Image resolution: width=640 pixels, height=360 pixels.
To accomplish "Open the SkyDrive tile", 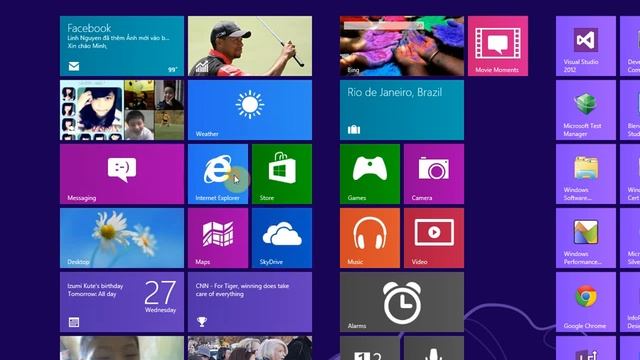I will pos(282,238).
